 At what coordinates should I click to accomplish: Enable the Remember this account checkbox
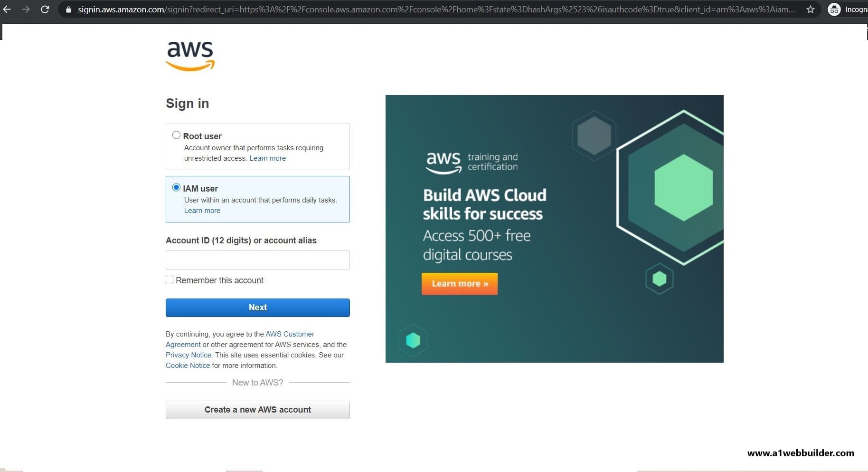coord(170,279)
